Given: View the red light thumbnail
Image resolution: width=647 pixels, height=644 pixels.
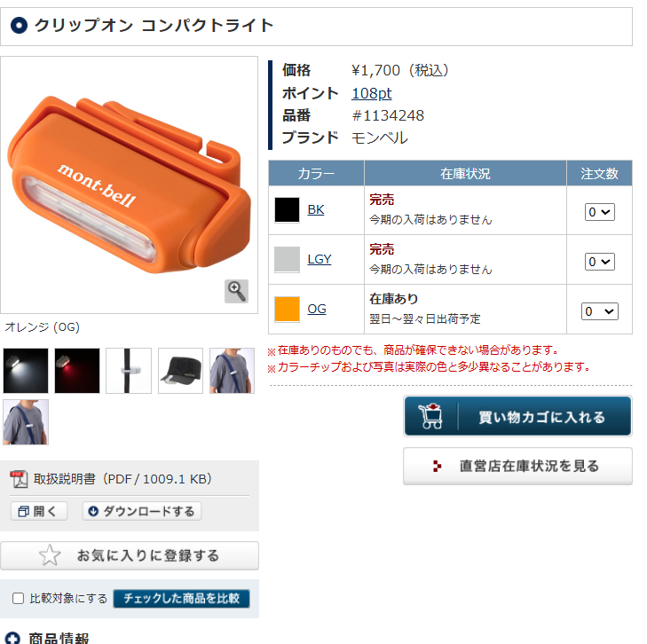Looking at the screenshot, I should coord(77,371).
